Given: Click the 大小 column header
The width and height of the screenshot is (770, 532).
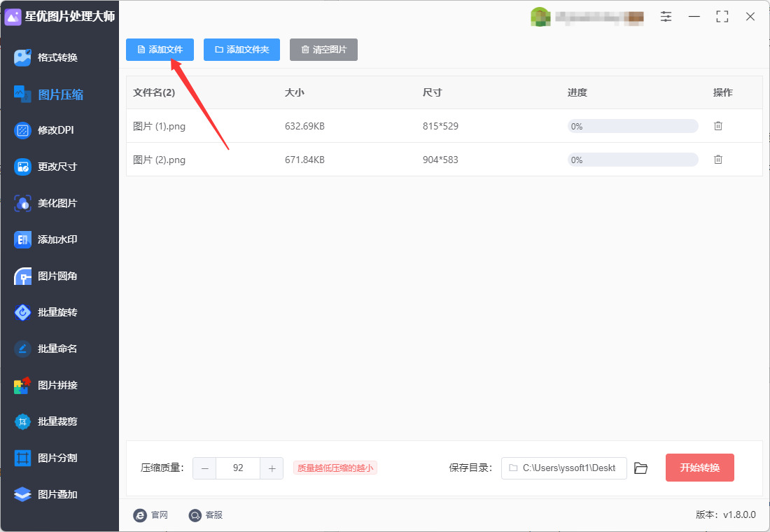Looking at the screenshot, I should coord(295,92).
